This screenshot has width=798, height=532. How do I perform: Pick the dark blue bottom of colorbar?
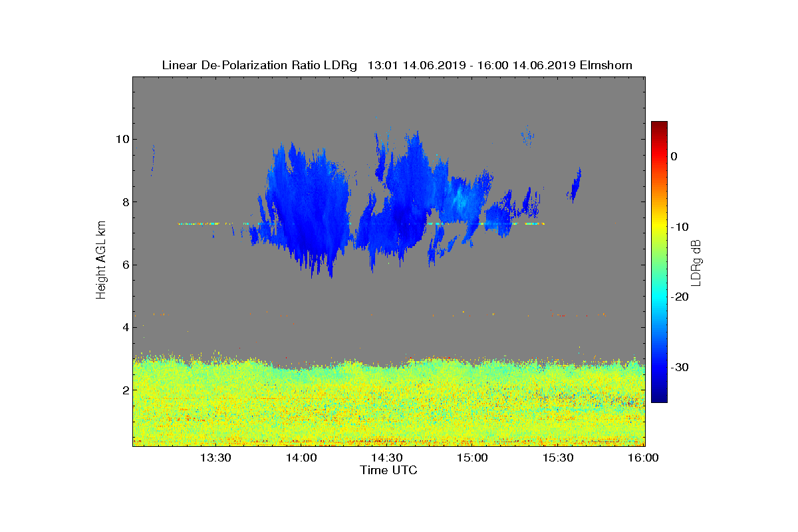(x=659, y=398)
